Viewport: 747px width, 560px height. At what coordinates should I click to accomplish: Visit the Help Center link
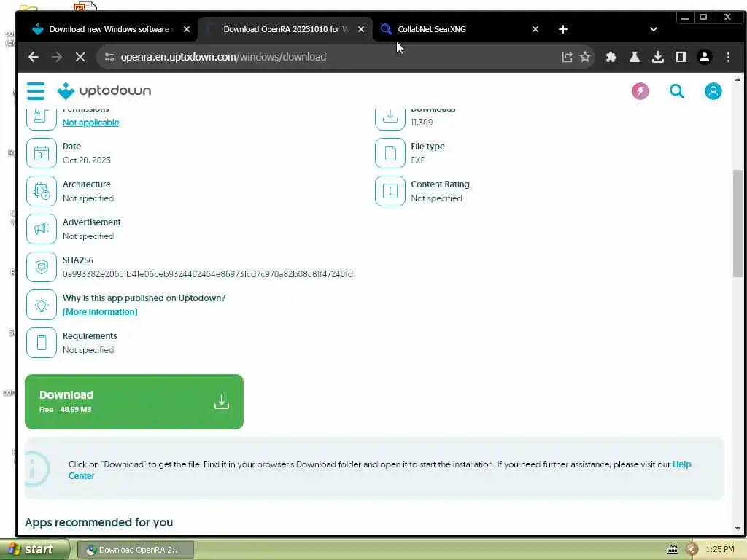[681, 464]
